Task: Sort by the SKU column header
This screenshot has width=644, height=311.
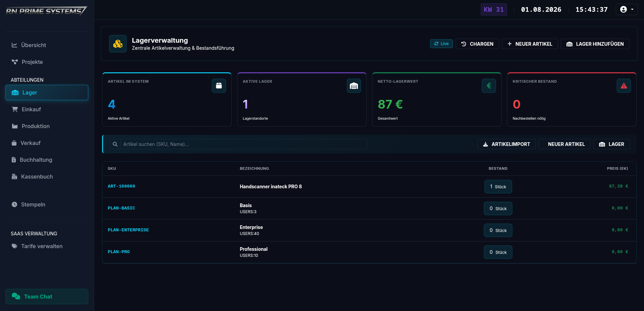Action: pyautogui.click(x=112, y=168)
